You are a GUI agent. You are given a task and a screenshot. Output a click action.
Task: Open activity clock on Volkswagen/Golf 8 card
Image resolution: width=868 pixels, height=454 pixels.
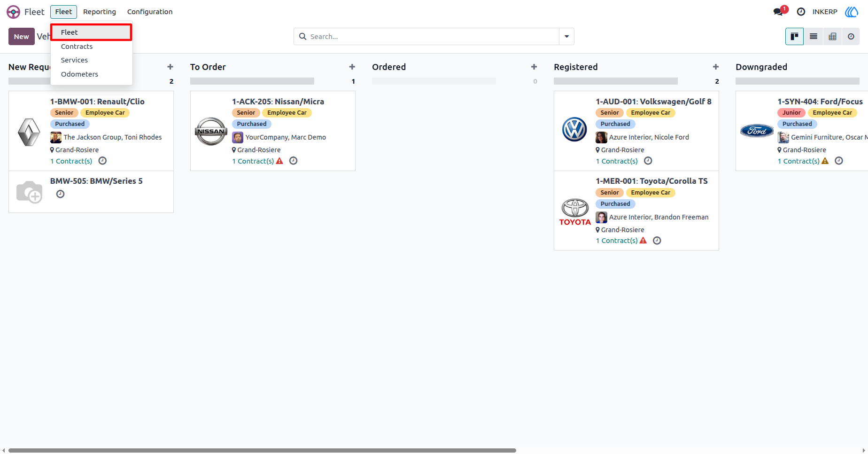pyautogui.click(x=648, y=161)
